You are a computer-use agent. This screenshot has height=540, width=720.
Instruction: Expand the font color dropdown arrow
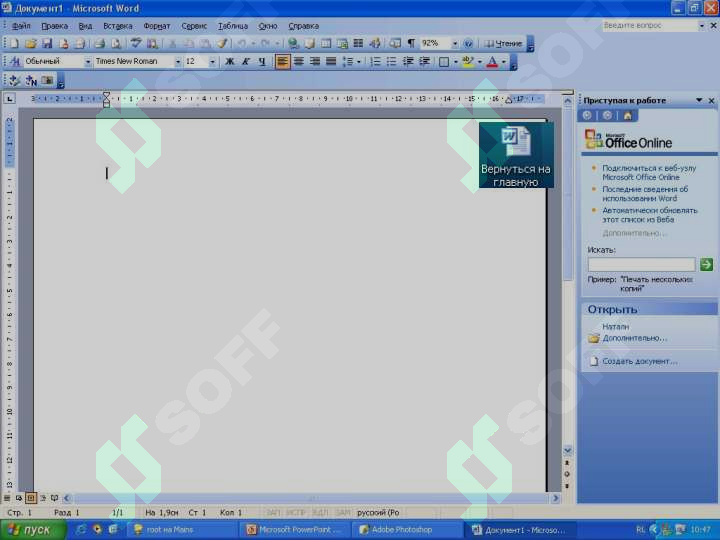click(x=504, y=62)
